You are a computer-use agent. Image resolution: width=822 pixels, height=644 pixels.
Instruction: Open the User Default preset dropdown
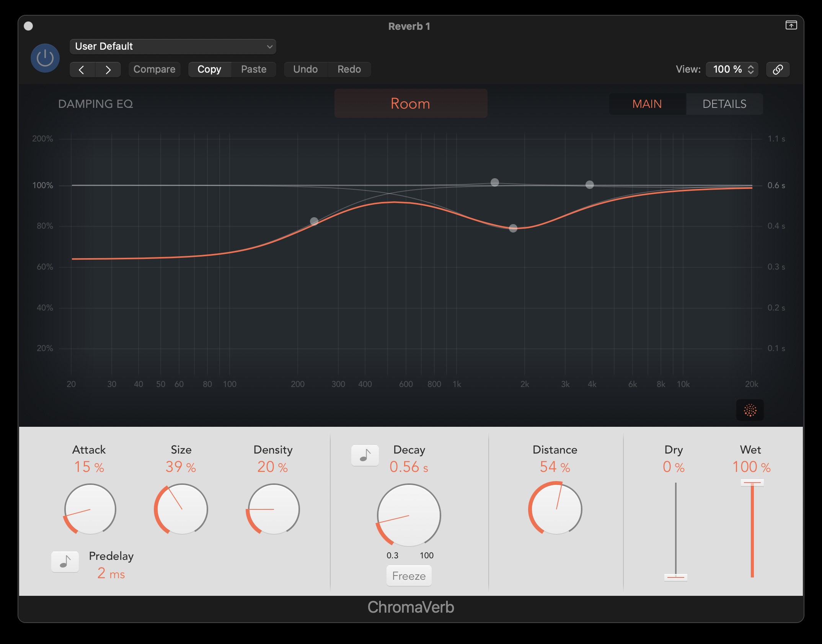coord(173,47)
